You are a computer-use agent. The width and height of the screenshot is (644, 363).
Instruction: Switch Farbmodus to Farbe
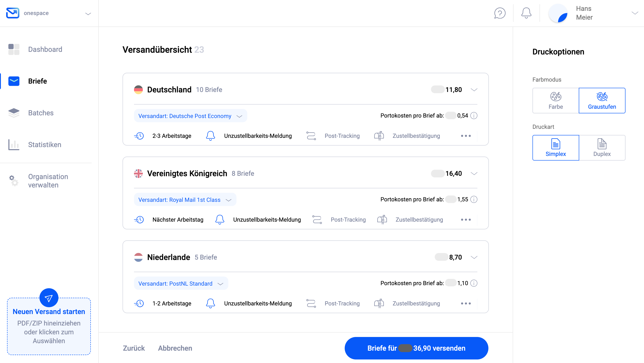pyautogui.click(x=556, y=100)
